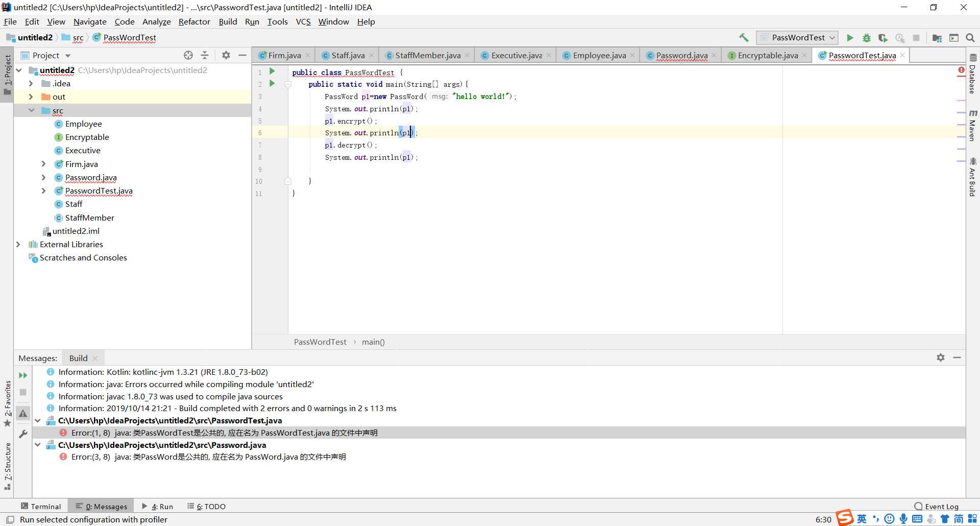
Task: Open the Refactor menu
Action: [194, 21]
